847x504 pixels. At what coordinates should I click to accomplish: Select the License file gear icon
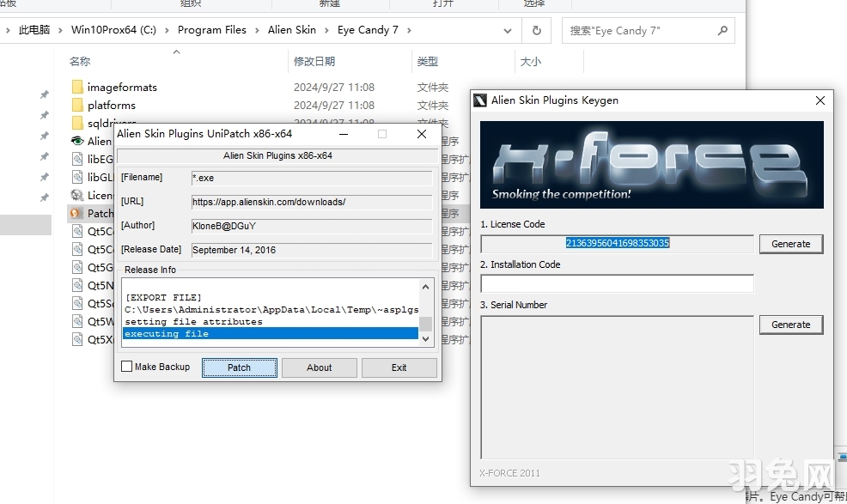pyautogui.click(x=77, y=195)
